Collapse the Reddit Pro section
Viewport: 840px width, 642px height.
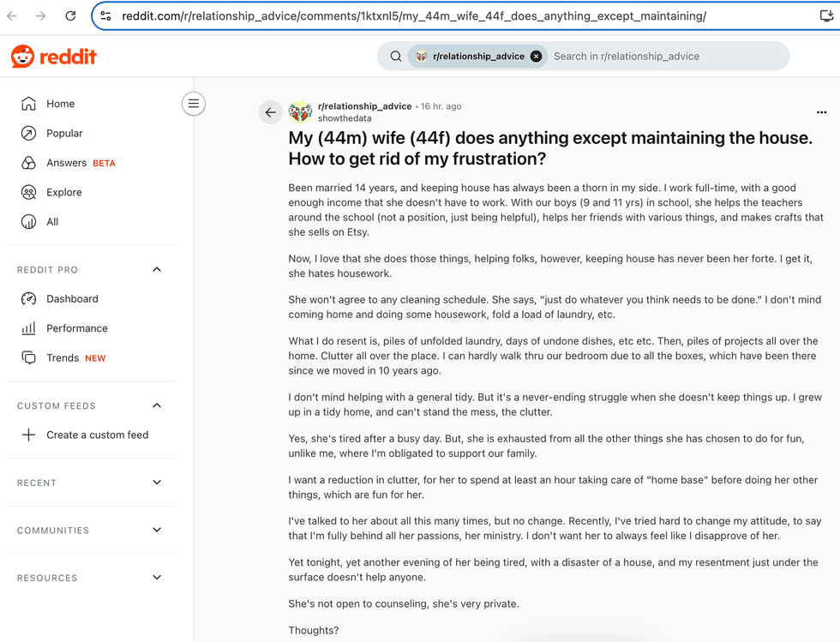(x=157, y=269)
